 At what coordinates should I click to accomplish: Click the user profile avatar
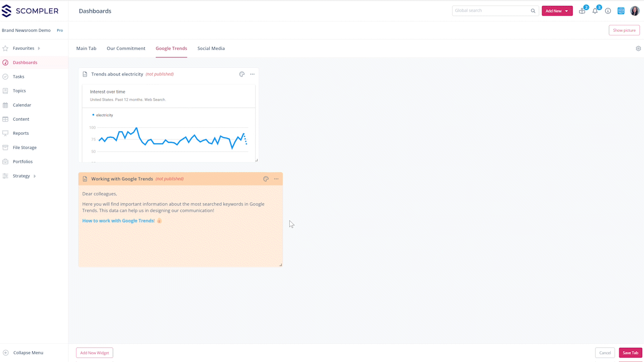[634, 11]
